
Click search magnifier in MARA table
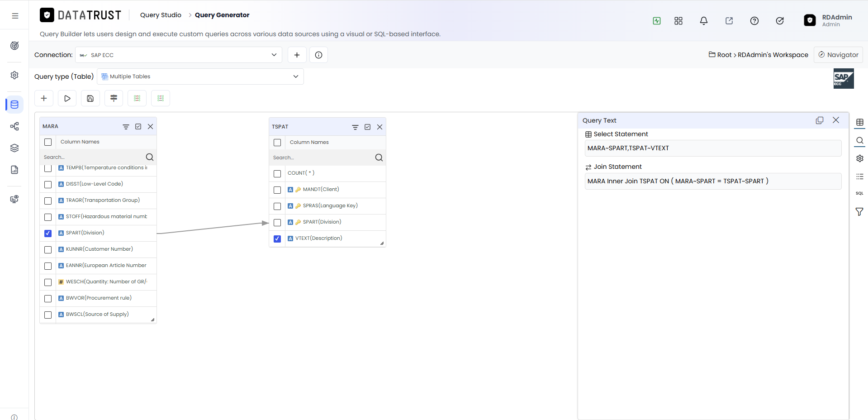click(150, 157)
